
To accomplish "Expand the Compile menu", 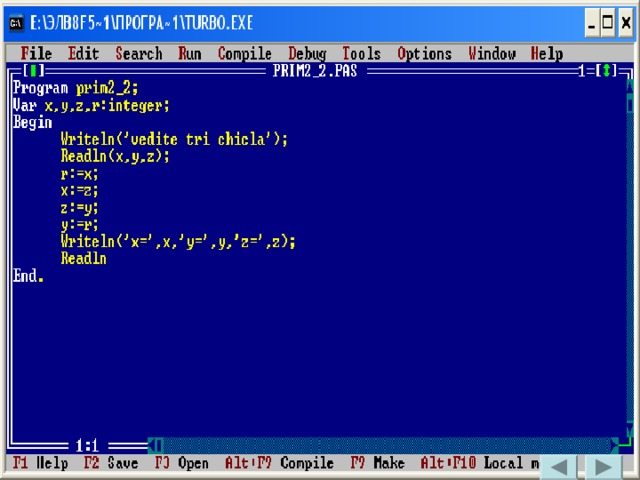I will click(x=244, y=54).
